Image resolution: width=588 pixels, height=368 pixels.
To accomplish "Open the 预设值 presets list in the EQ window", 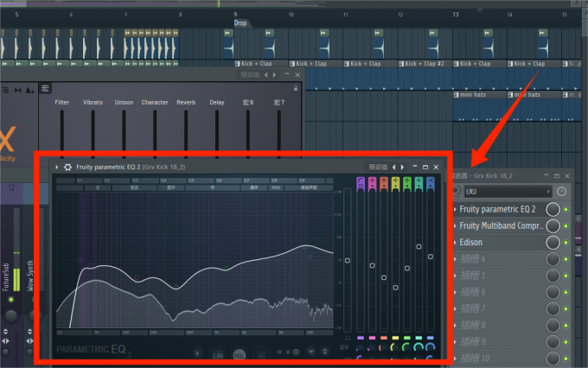I will pos(378,167).
